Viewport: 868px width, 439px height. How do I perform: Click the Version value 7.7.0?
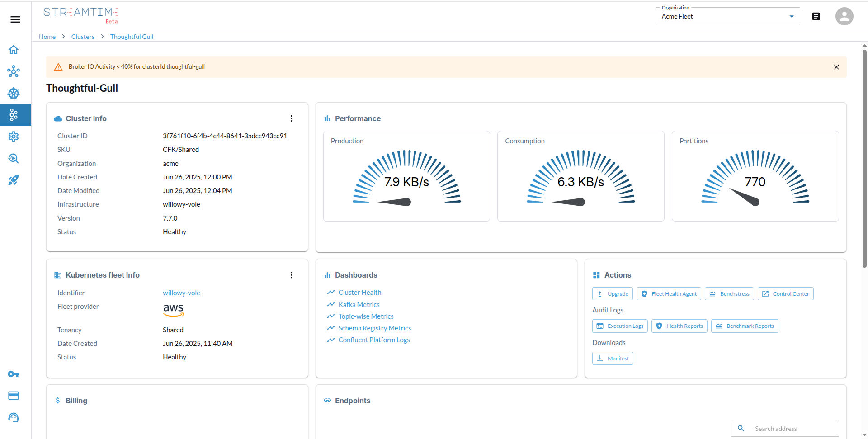[170, 218]
